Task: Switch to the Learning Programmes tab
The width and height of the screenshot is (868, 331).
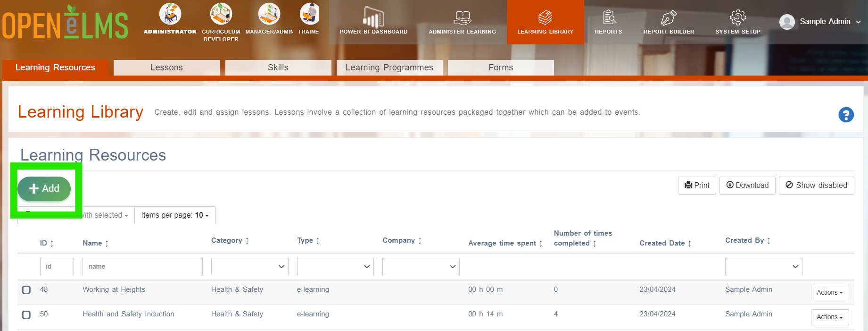Action: pyautogui.click(x=389, y=68)
